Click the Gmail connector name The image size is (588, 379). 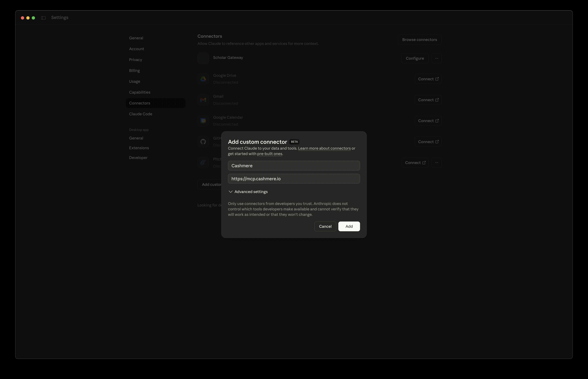click(218, 96)
